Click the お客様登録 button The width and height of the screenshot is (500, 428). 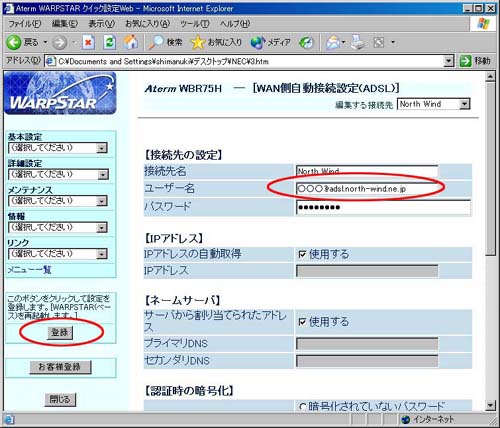[60, 367]
